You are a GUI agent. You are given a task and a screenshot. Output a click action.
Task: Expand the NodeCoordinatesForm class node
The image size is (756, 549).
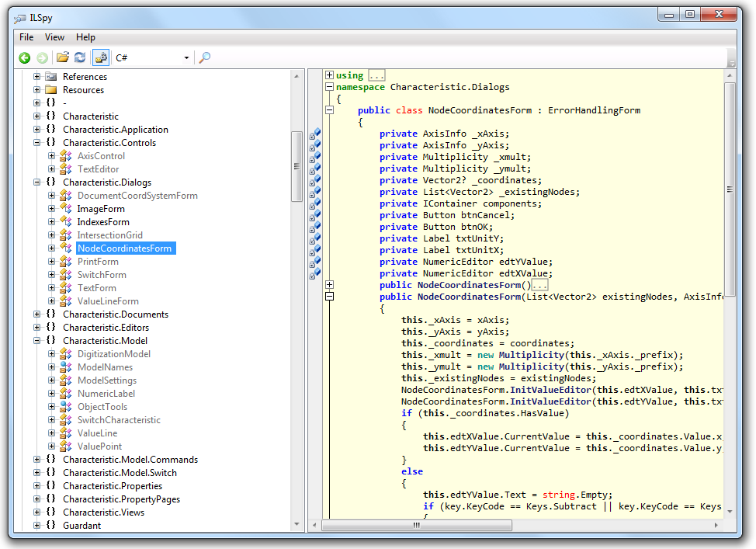click(51, 248)
